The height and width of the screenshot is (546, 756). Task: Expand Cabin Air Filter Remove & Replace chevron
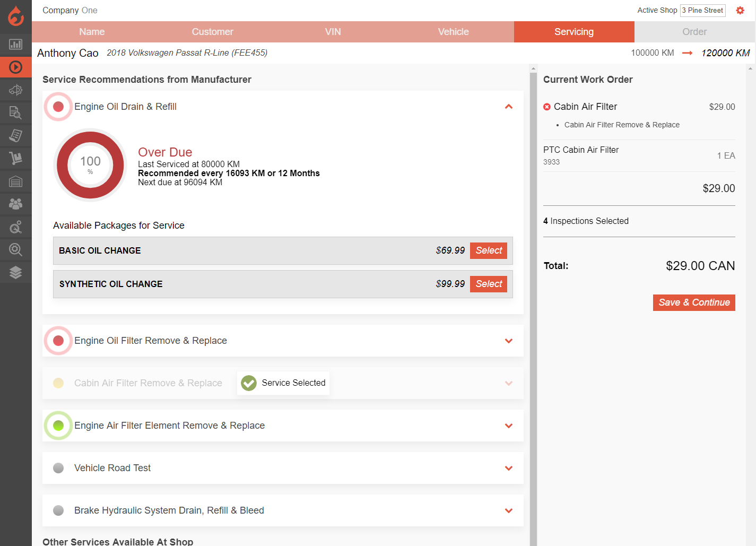click(509, 383)
